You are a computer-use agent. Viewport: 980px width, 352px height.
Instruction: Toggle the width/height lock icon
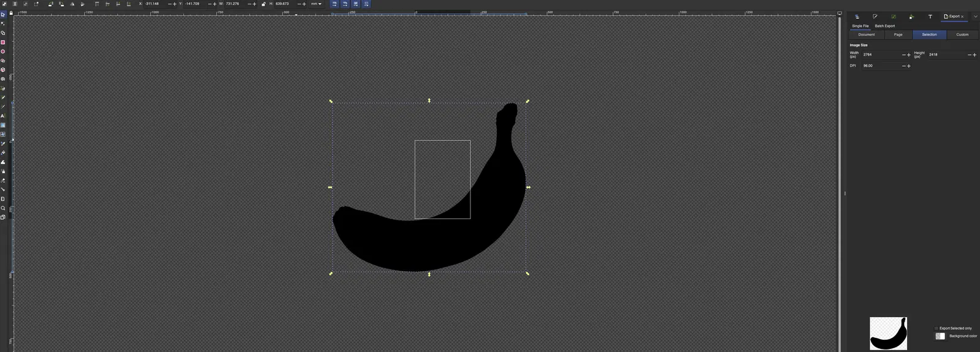[x=263, y=4]
